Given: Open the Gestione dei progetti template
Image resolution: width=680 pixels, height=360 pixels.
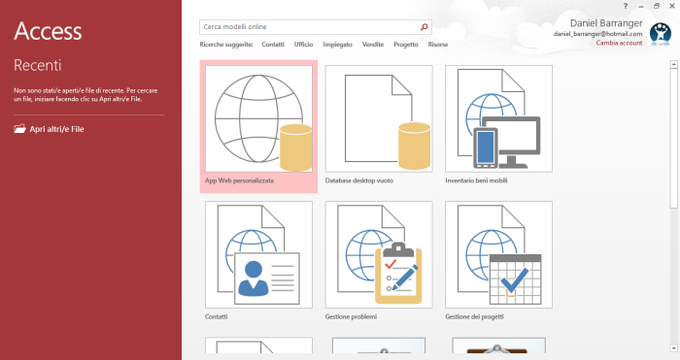Looking at the screenshot, I should coord(499,255).
